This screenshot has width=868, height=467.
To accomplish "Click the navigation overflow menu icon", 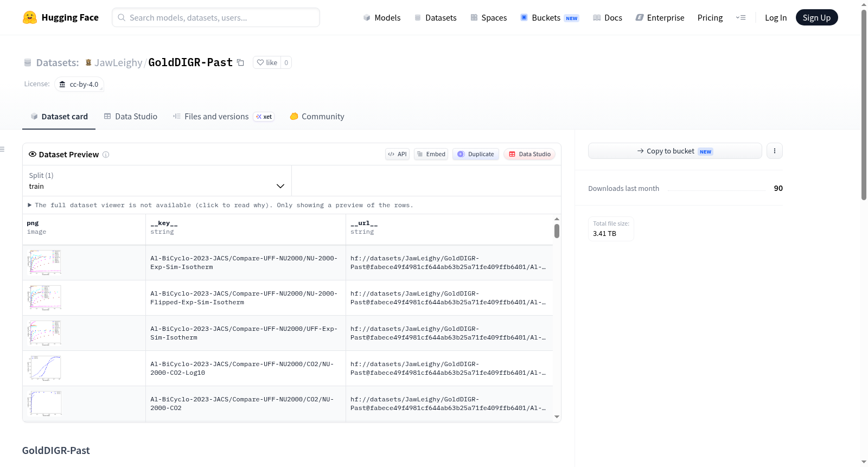I will click(741, 17).
